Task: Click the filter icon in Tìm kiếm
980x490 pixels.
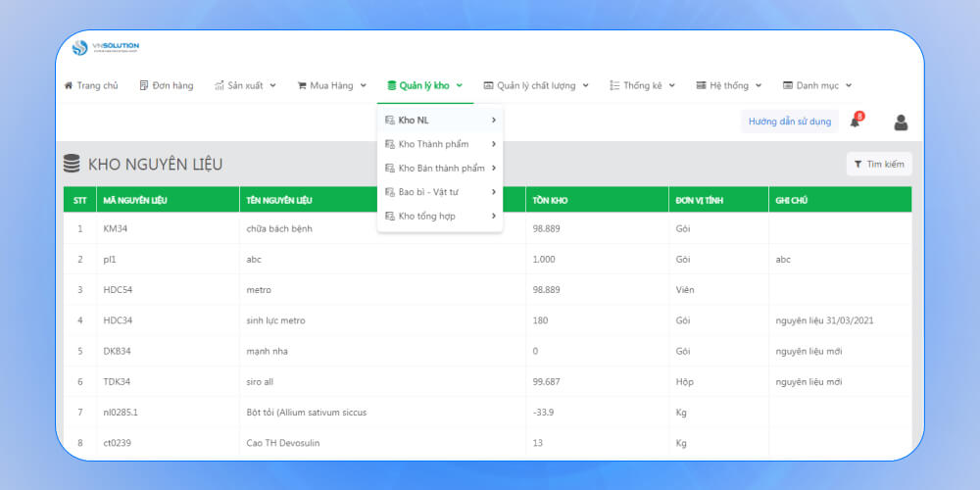Action: 858,165
